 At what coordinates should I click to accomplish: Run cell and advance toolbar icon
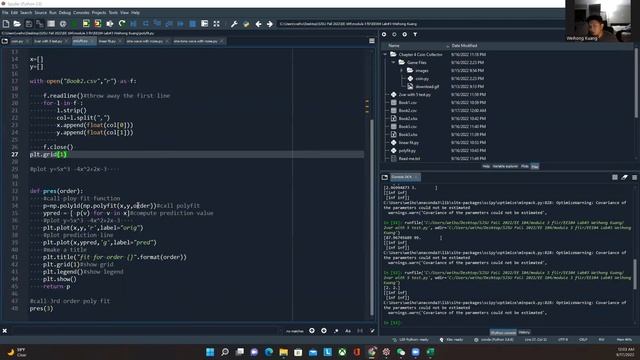[98, 24]
